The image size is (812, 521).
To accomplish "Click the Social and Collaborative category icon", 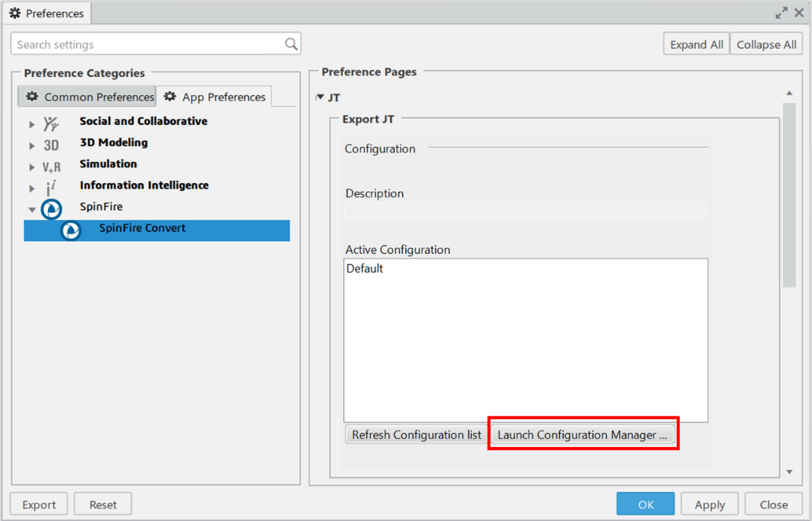I will pyautogui.click(x=51, y=124).
